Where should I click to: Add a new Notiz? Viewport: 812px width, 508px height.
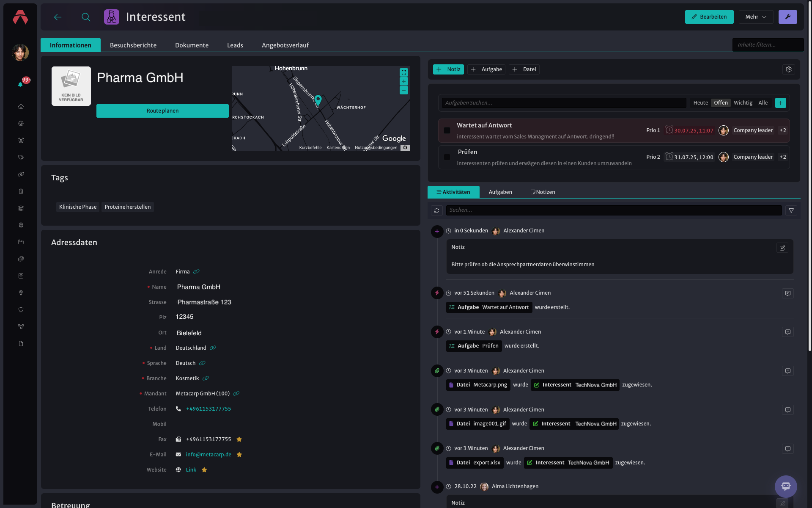point(448,69)
